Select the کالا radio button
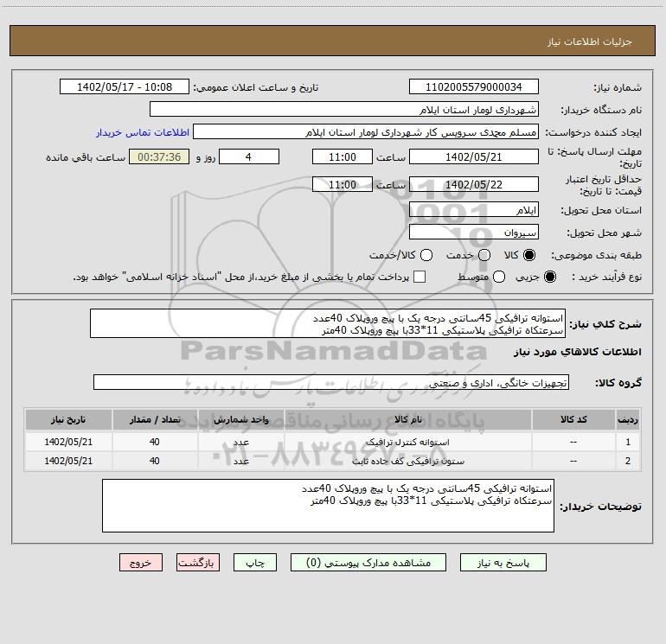This screenshot has height=644, width=666. [x=529, y=255]
